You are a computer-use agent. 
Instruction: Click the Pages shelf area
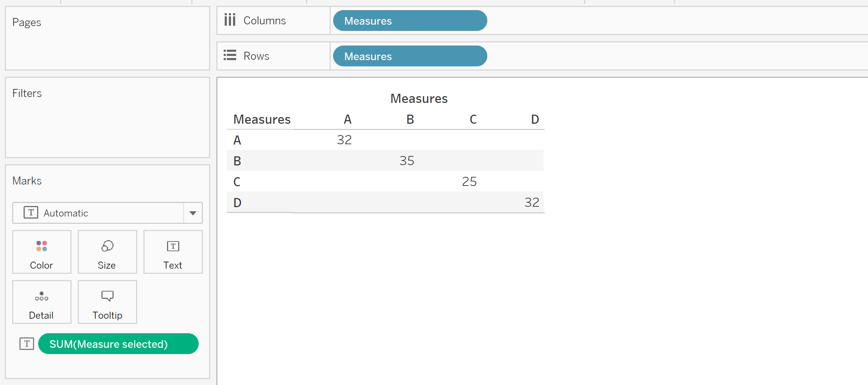107,45
